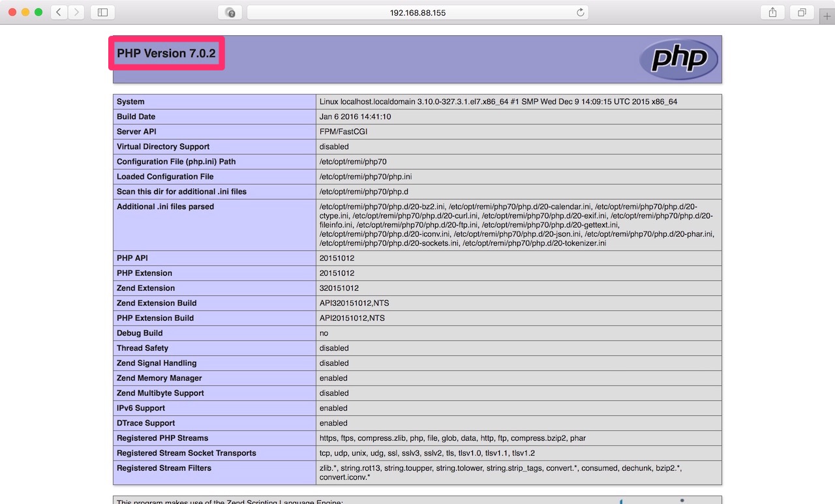The width and height of the screenshot is (835, 504).
Task: Select the Thread Safety label
Action: [142, 348]
